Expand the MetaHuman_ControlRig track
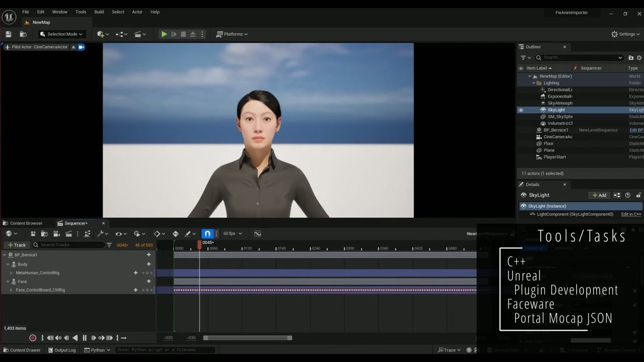Screen dimensions: 644x362 tap(12, 273)
